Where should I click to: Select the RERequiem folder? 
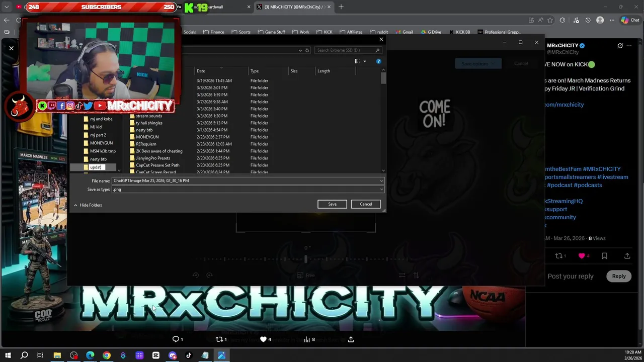(146, 144)
